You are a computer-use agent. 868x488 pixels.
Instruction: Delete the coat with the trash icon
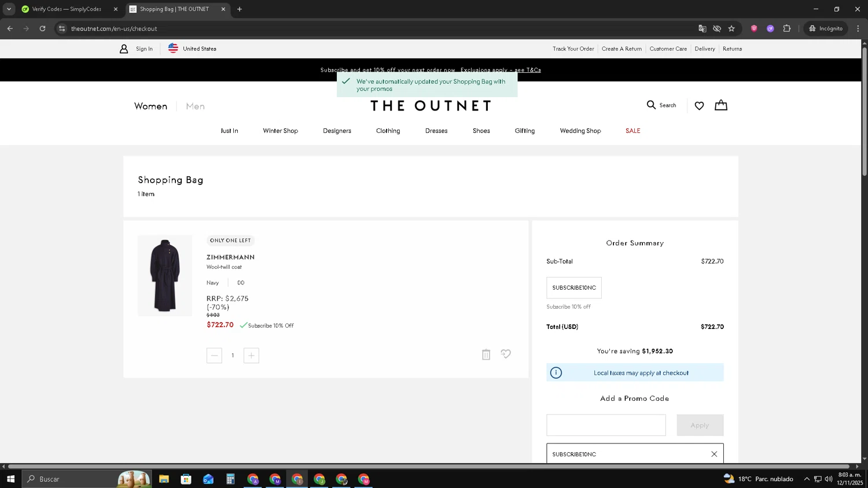coord(486,354)
